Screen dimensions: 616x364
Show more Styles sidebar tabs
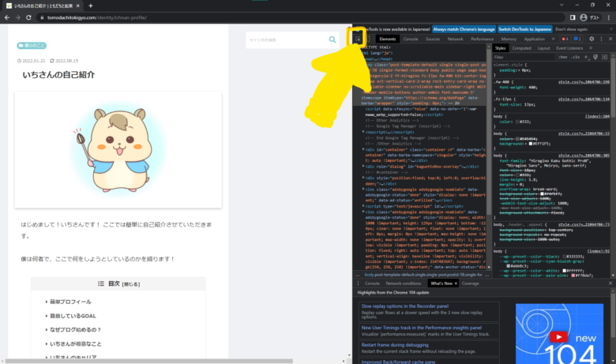point(591,48)
